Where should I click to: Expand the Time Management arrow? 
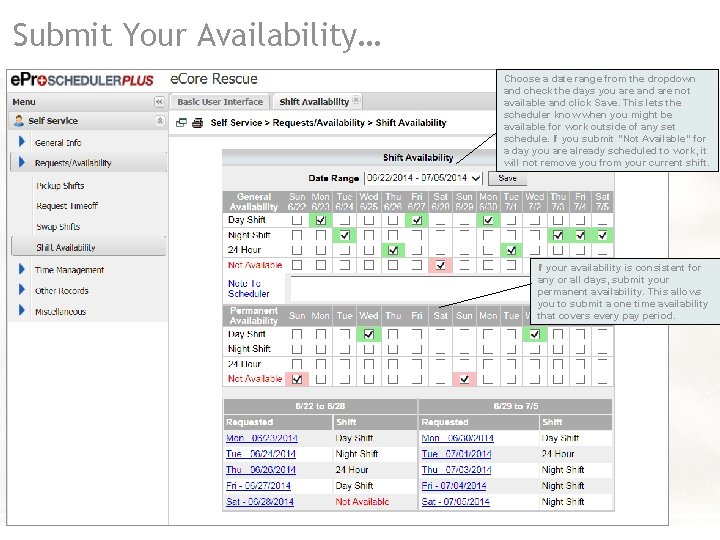point(22,269)
